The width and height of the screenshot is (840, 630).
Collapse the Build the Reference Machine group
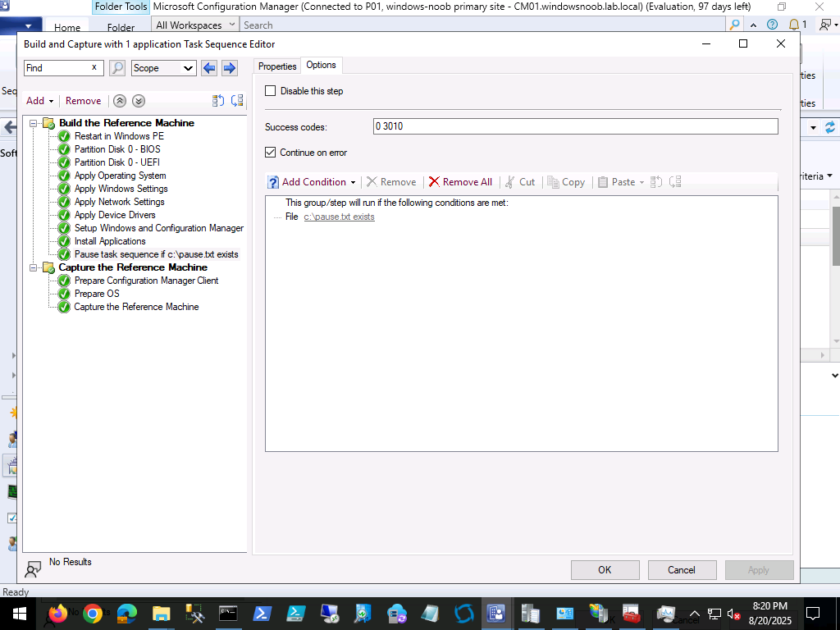[33, 123]
